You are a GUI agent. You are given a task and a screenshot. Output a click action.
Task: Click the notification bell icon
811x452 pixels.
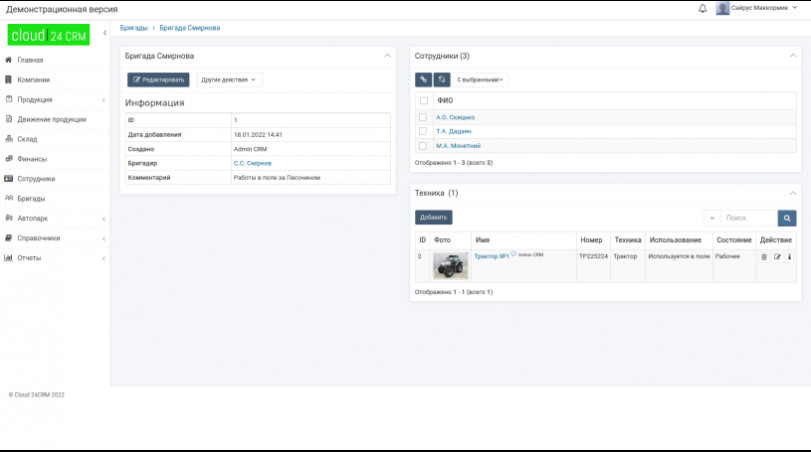(x=702, y=8)
